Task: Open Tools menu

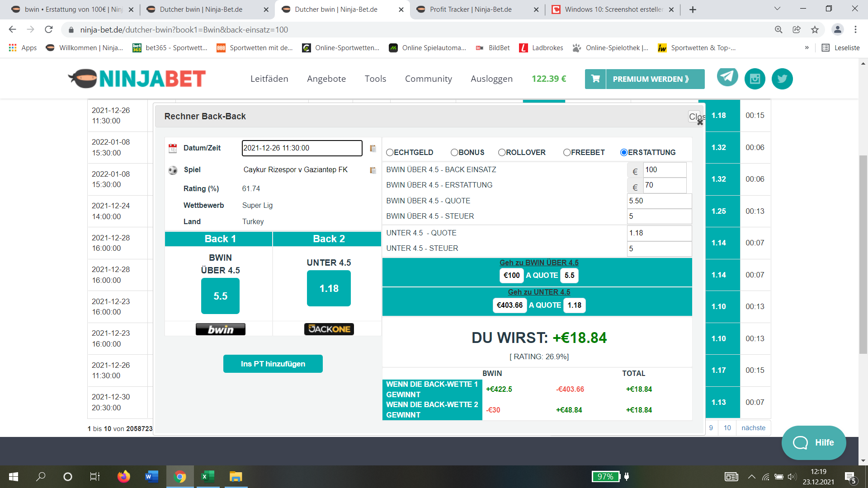Action: coord(375,79)
